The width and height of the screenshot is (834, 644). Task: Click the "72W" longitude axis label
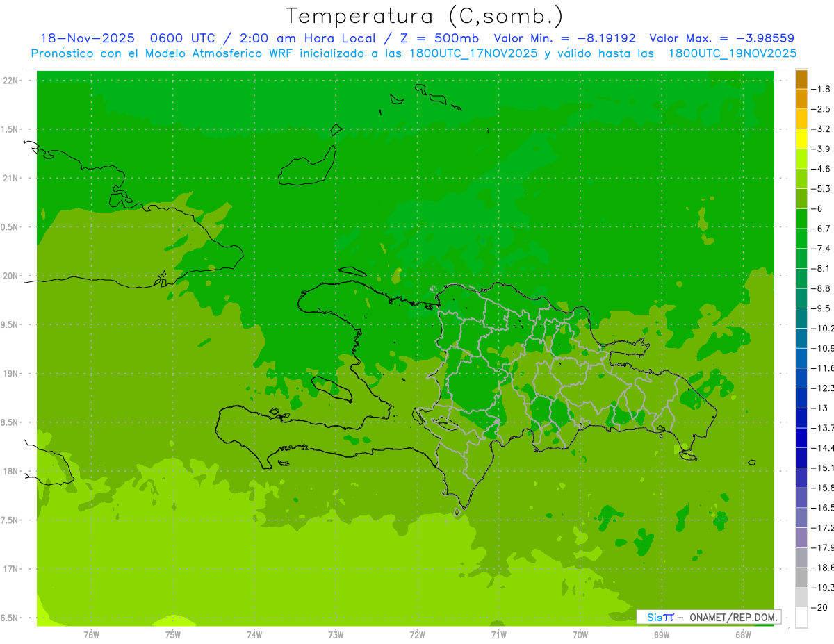pos(417,634)
